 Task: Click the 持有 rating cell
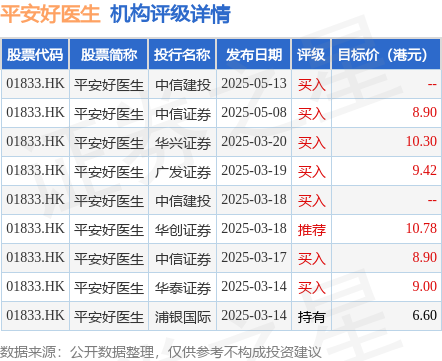pos(311,317)
